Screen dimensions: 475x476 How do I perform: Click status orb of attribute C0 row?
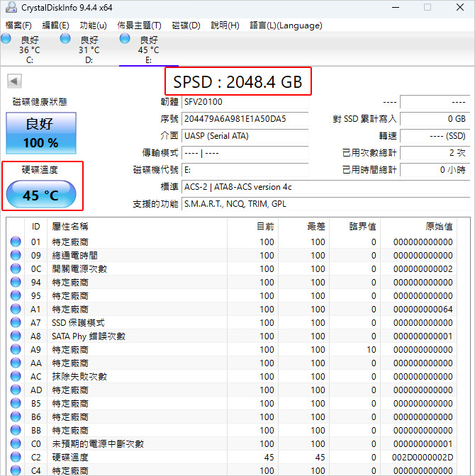pos(16,443)
